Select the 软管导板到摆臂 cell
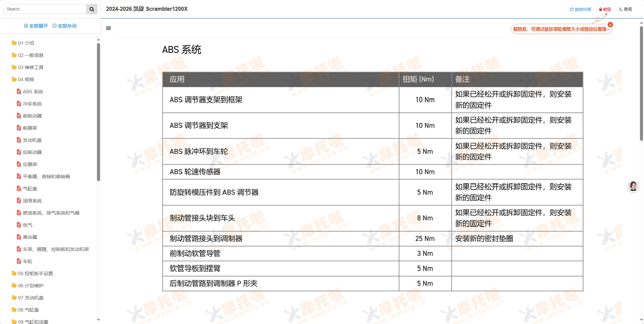This screenshot has height=324, width=644. [281, 268]
